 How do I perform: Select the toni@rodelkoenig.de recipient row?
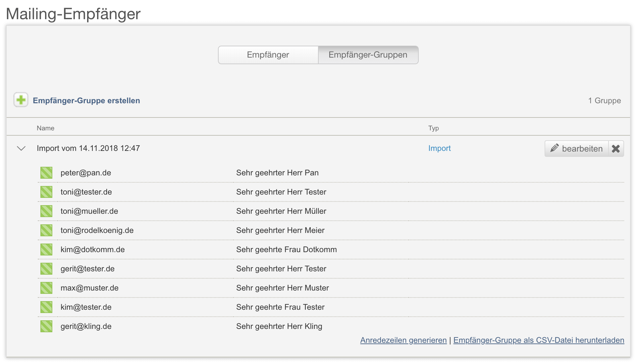[97, 230]
